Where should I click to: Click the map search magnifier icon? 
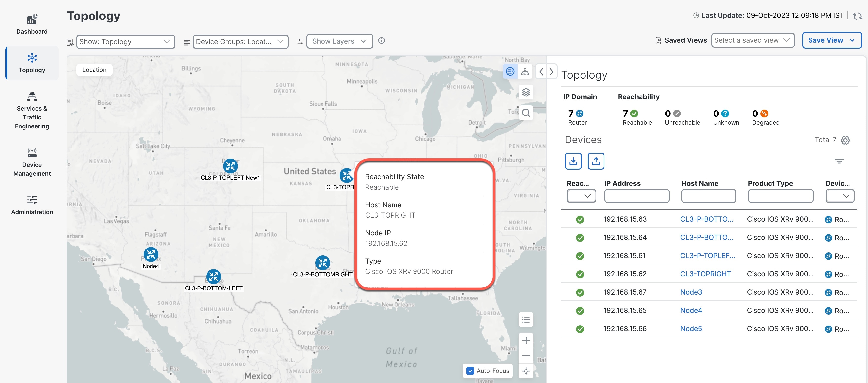coord(526,113)
